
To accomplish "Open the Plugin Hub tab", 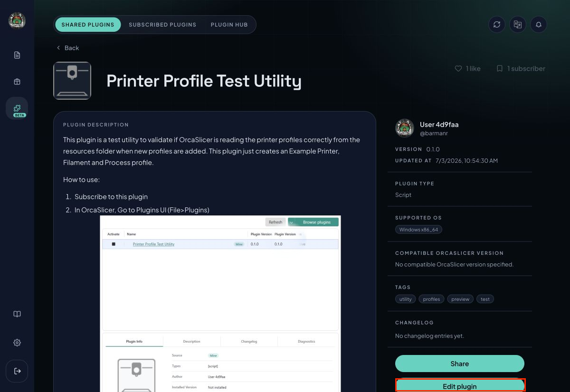I will coord(229,25).
